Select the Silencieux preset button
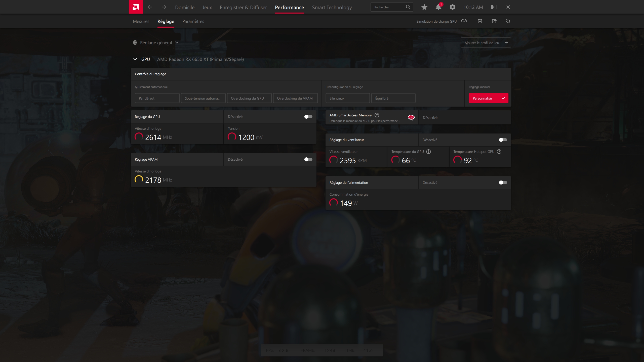Viewport: 644px width, 362px height. (348, 98)
